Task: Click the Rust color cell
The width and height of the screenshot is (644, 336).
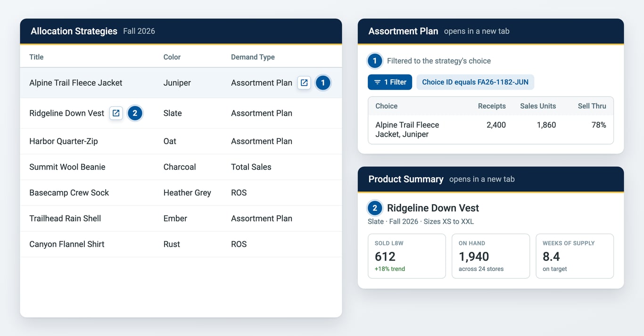Action: click(172, 244)
